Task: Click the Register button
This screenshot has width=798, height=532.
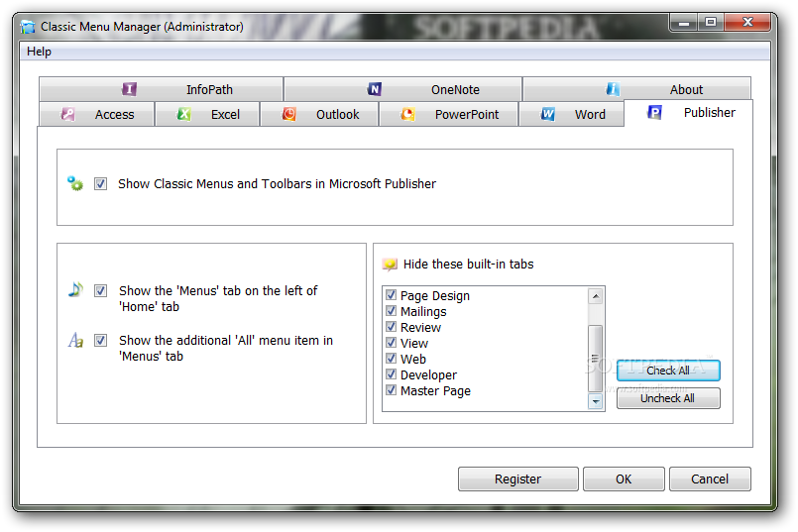Action: pos(518,479)
